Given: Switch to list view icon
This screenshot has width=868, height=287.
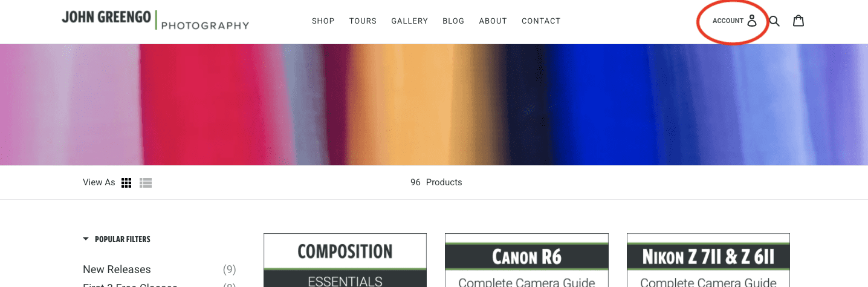Looking at the screenshot, I should (145, 183).
